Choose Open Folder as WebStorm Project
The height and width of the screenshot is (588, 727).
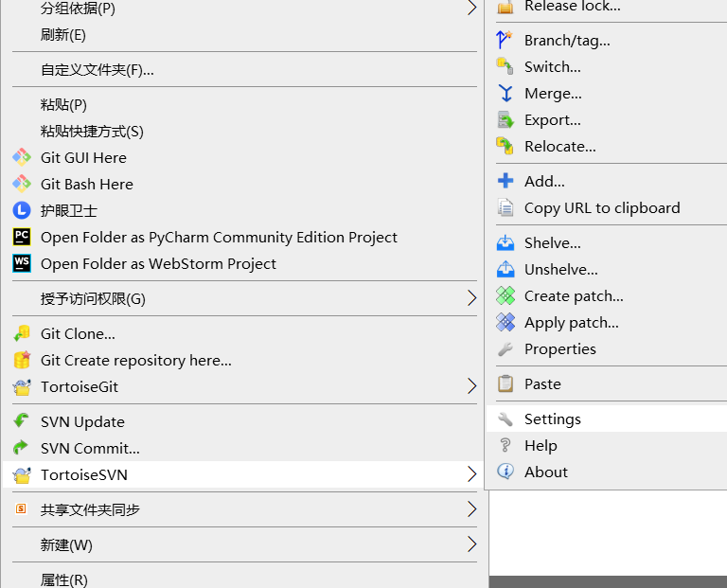click(244, 263)
